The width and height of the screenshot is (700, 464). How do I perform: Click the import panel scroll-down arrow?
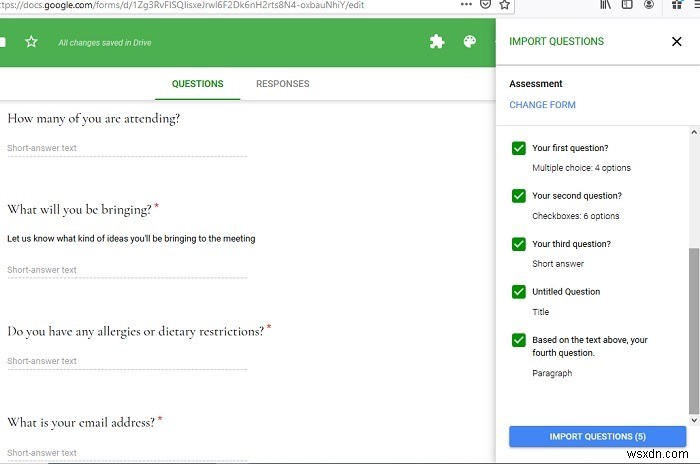click(694, 420)
